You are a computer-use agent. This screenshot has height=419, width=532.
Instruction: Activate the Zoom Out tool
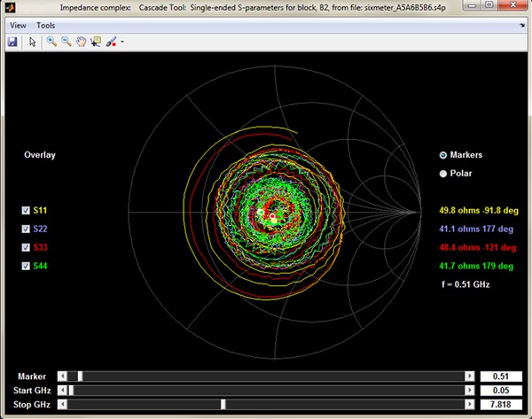66,42
